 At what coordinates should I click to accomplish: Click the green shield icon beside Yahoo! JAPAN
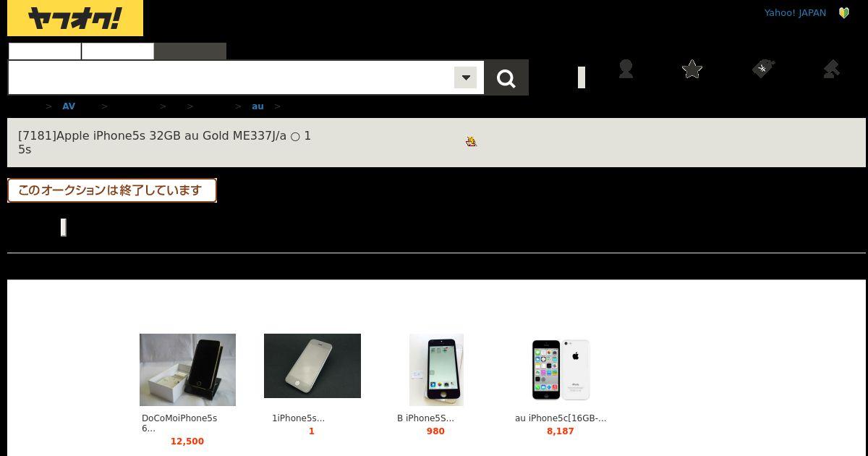pos(843,12)
